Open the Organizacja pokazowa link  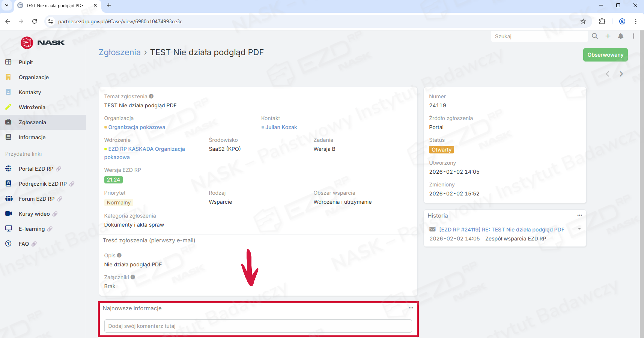(137, 127)
